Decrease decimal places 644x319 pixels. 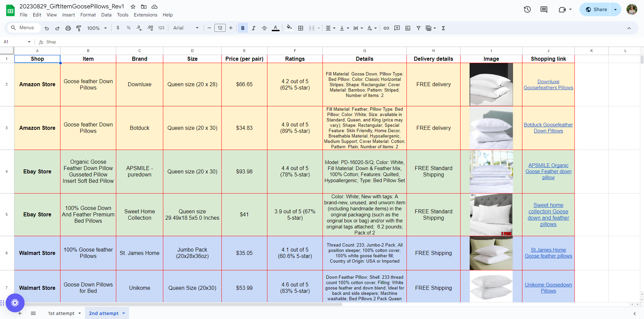tap(139, 28)
